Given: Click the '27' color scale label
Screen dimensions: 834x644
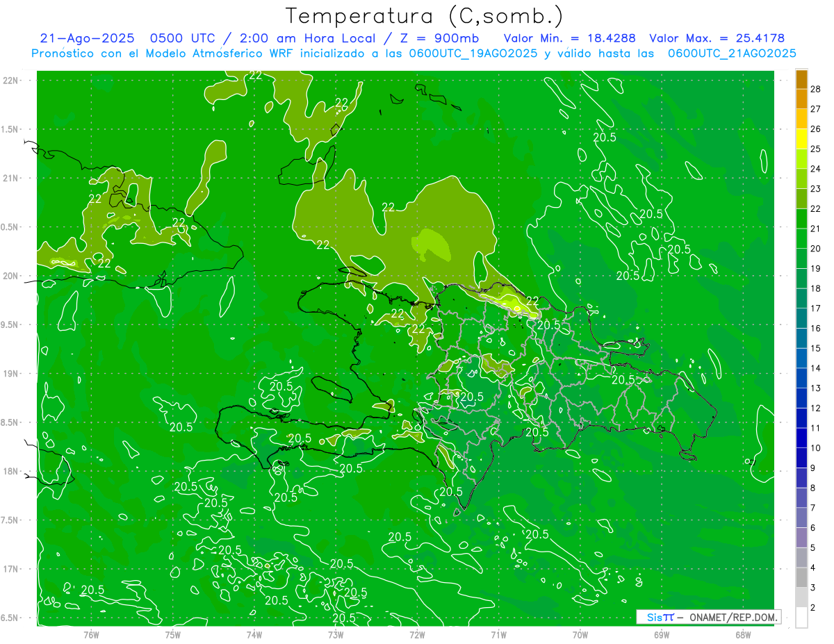Looking at the screenshot, I should pyautogui.click(x=816, y=108).
